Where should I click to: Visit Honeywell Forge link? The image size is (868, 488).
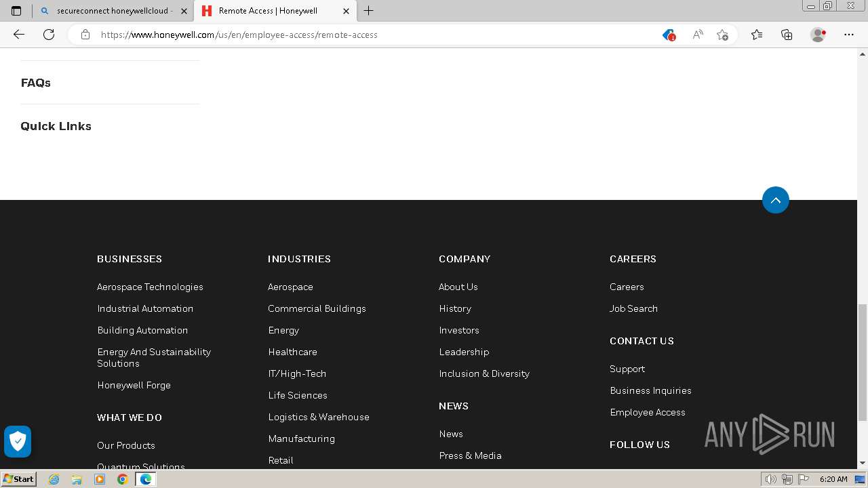click(x=134, y=385)
